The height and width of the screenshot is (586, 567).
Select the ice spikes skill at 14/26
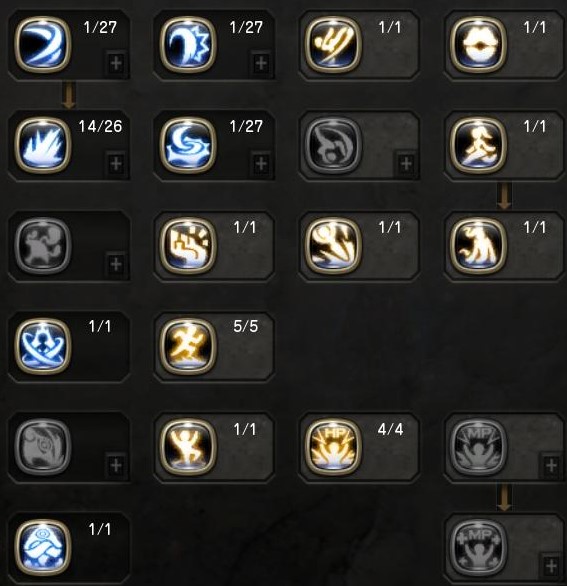click(43, 145)
